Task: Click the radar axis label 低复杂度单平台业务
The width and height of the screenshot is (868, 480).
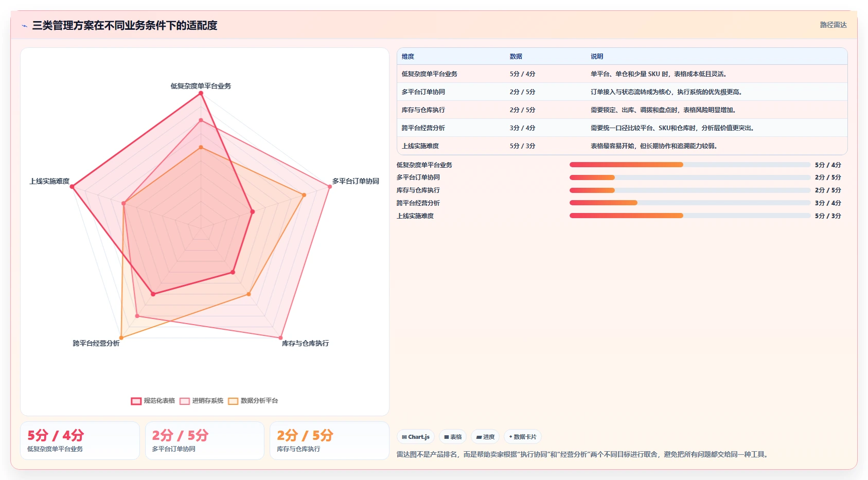Action: click(201, 86)
